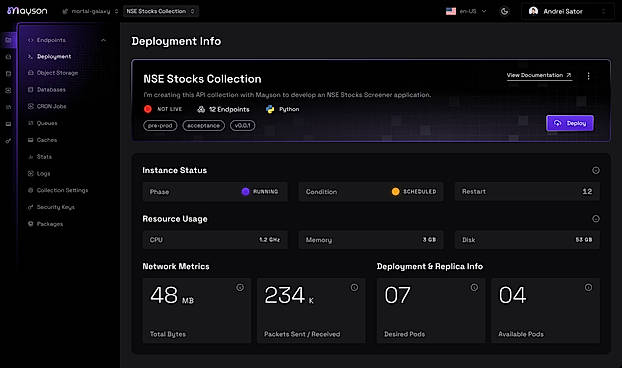Open the NSE Stocks Collection selector
This screenshot has height=368, width=622.
[160, 12]
